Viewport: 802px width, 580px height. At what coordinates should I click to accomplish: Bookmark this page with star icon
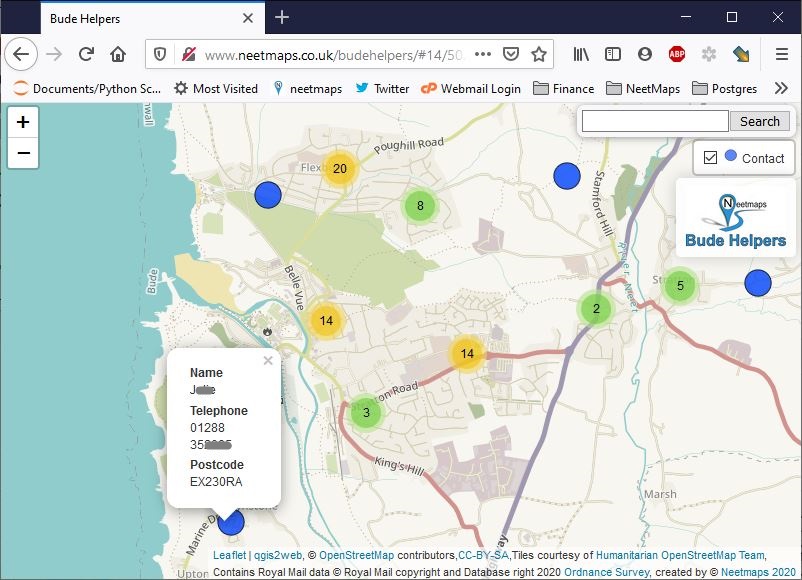coord(539,54)
